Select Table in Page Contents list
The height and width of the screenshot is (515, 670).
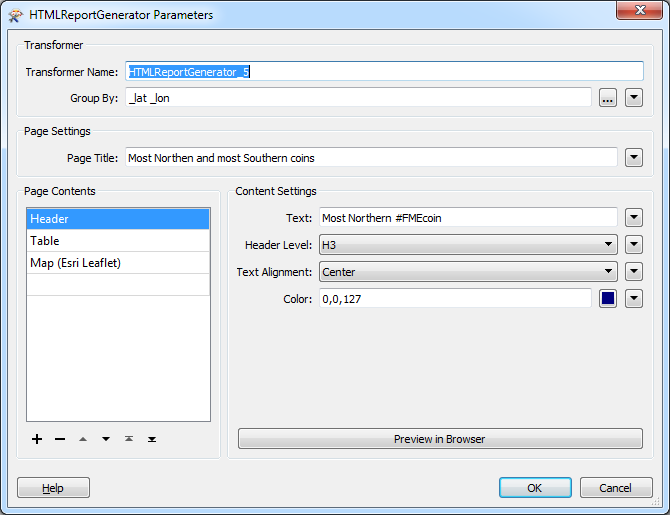[x=118, y=241]
